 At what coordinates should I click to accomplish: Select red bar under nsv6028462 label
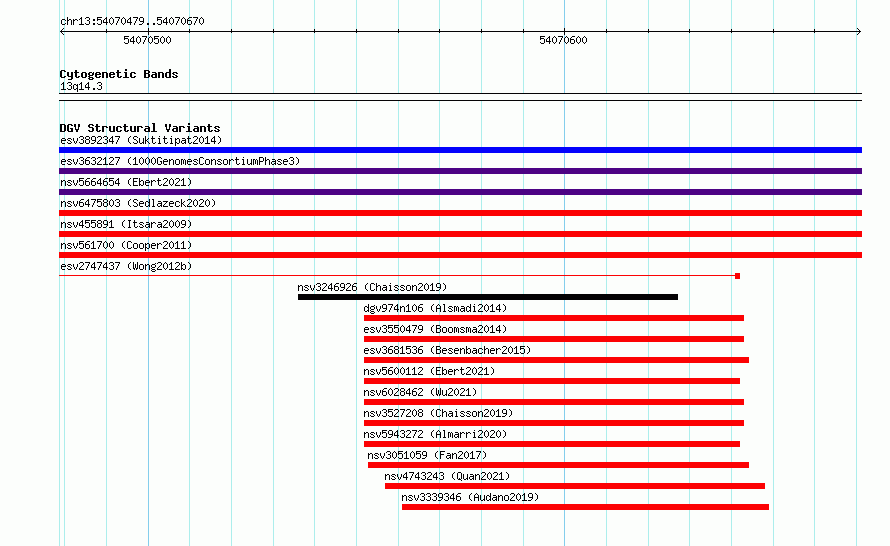[x=554, y=402]
